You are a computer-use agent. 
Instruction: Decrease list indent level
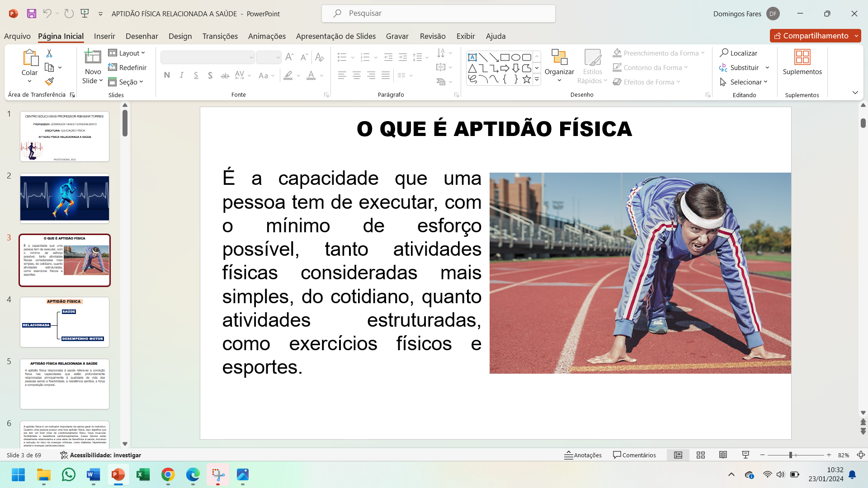tap(388, 57)
